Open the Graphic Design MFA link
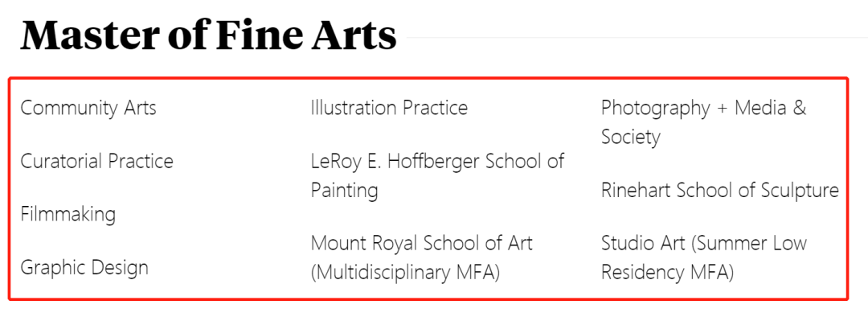 point(84,268)
